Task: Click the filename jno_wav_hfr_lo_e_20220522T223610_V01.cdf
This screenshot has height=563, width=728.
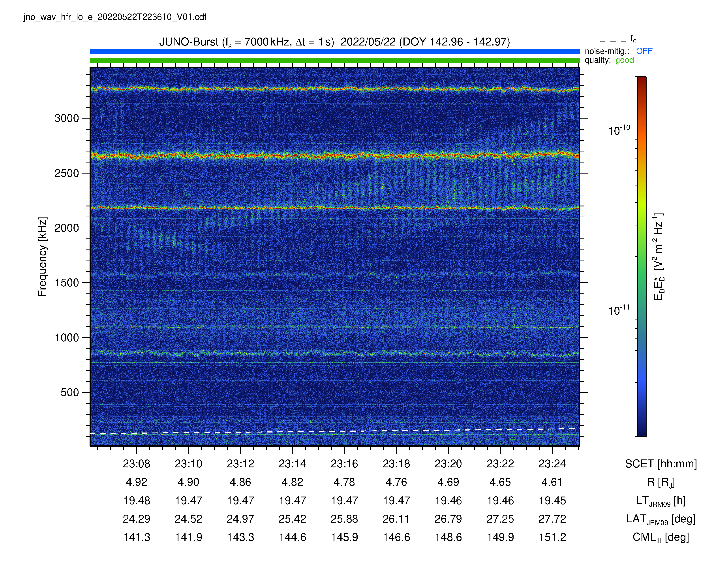Action: [115, 17]
